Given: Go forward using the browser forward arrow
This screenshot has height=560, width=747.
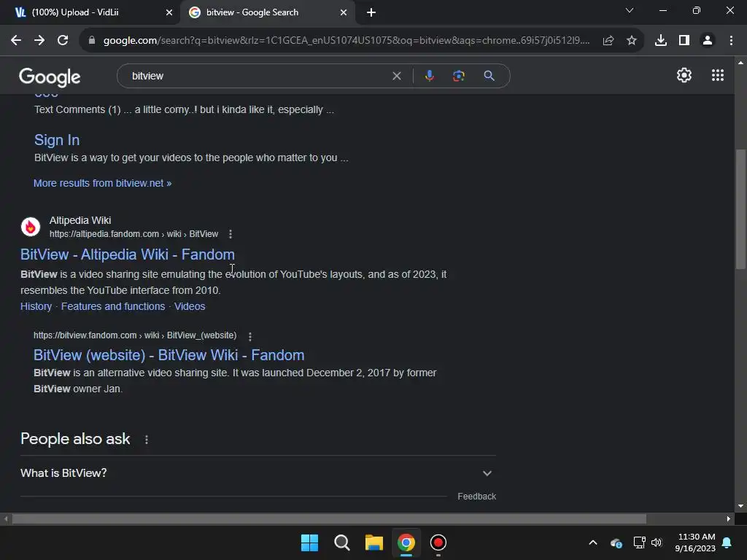Looking at the screenshot, I should [39, 41].
